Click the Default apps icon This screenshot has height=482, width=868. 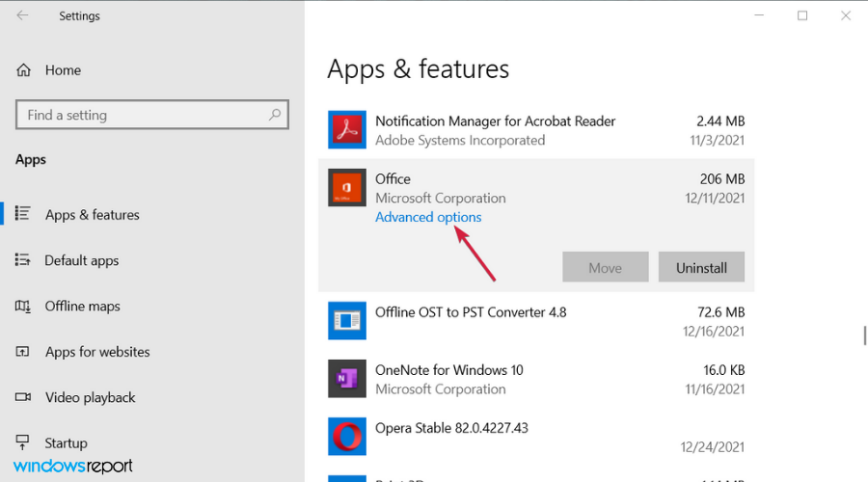point(23,259)
